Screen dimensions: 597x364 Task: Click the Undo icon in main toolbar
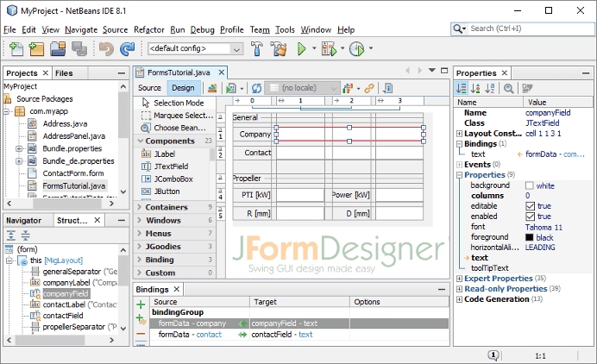pyautogui.click(x=106, y=49)
